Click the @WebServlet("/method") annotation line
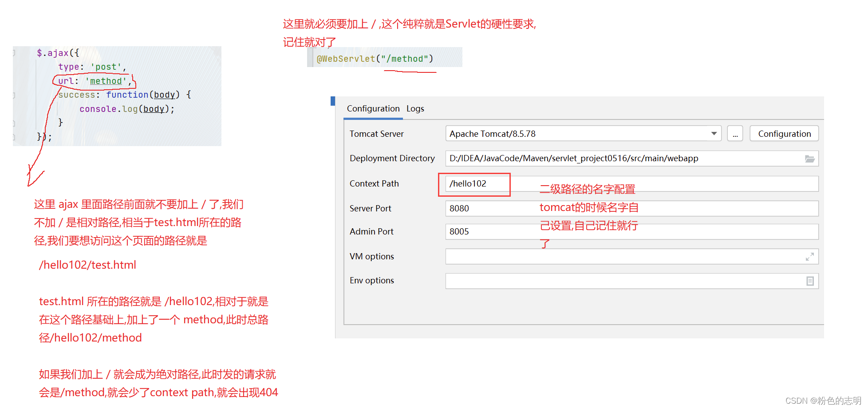 pyautogui.click(x=375, y=59)
